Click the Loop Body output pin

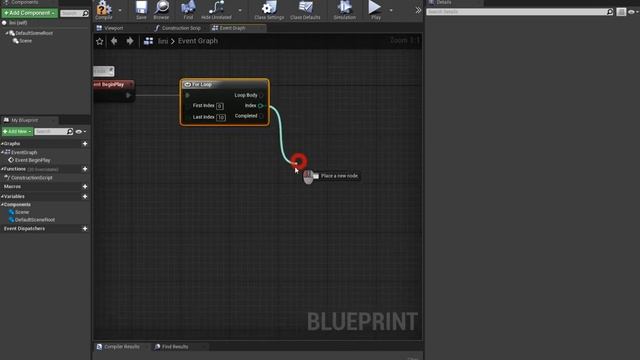pyautogui.click(x=262, y=96)
